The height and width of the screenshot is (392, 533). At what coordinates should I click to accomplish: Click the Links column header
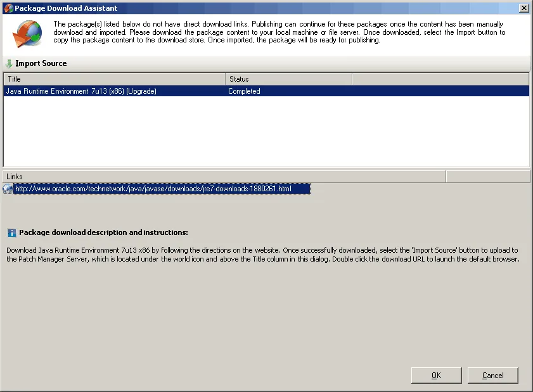click(x=224, y=176)
